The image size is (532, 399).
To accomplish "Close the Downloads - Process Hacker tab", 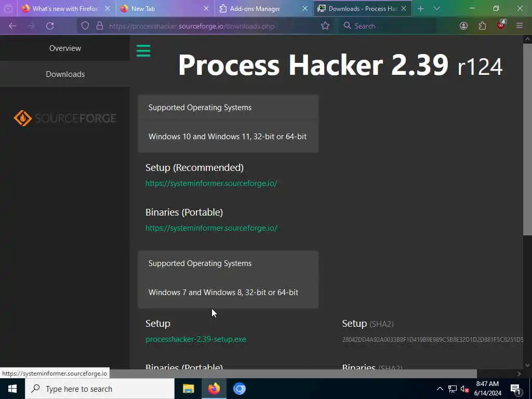I will click(x=403, y=8).
